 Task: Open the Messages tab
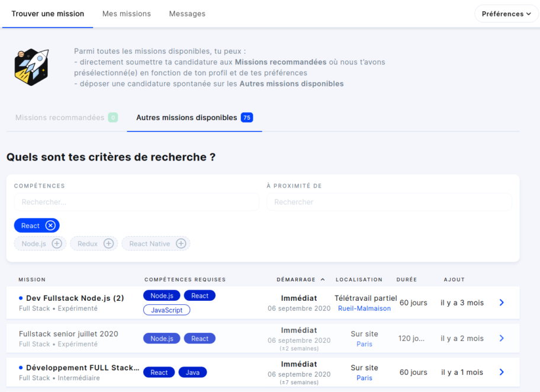tap(187, 13)
